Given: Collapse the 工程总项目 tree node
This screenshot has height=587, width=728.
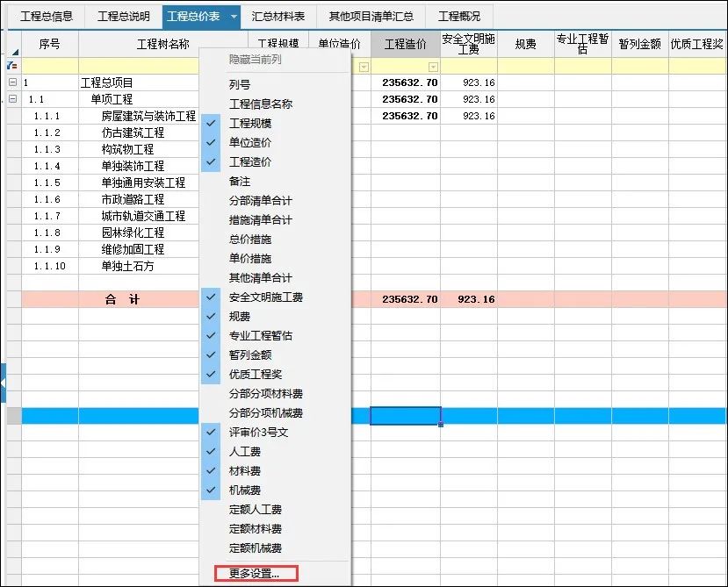Looking at the screenshot, I should [12, 82].
